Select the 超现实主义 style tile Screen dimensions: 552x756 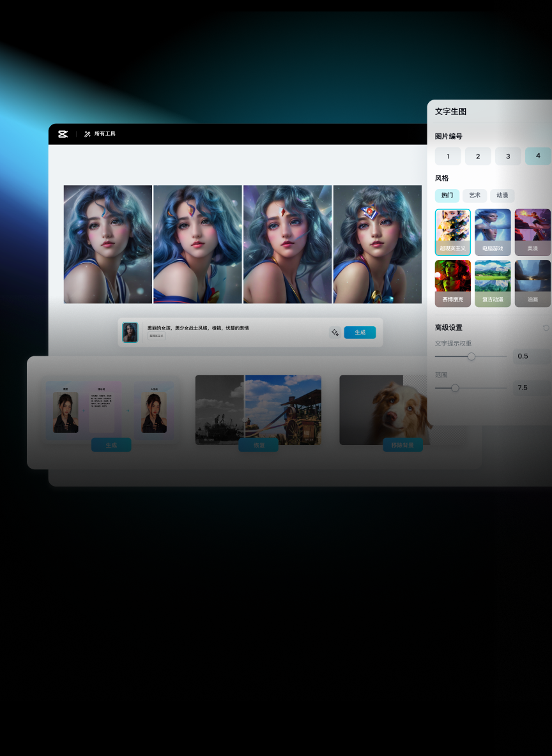(x=452, y=232)
